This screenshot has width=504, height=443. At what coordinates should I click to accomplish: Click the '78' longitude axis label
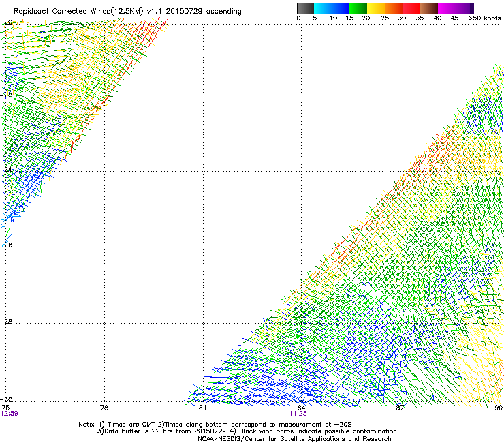point(104,408)
